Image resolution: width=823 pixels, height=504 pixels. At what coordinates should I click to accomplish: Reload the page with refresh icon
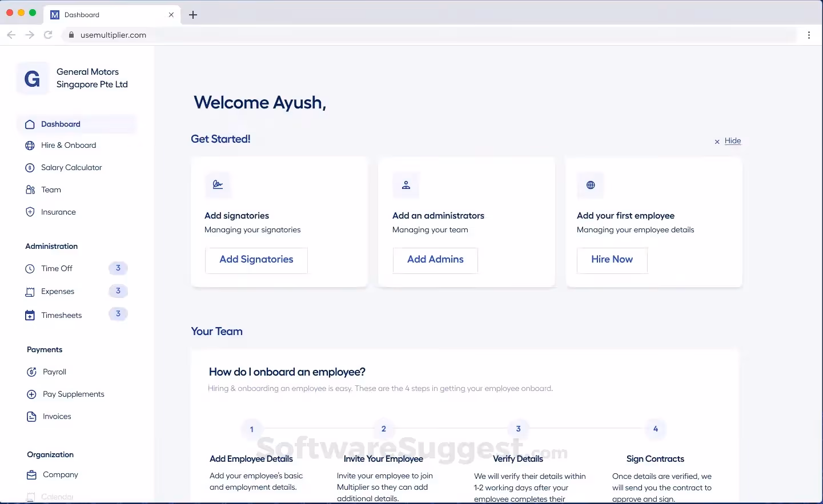point(49,35)
